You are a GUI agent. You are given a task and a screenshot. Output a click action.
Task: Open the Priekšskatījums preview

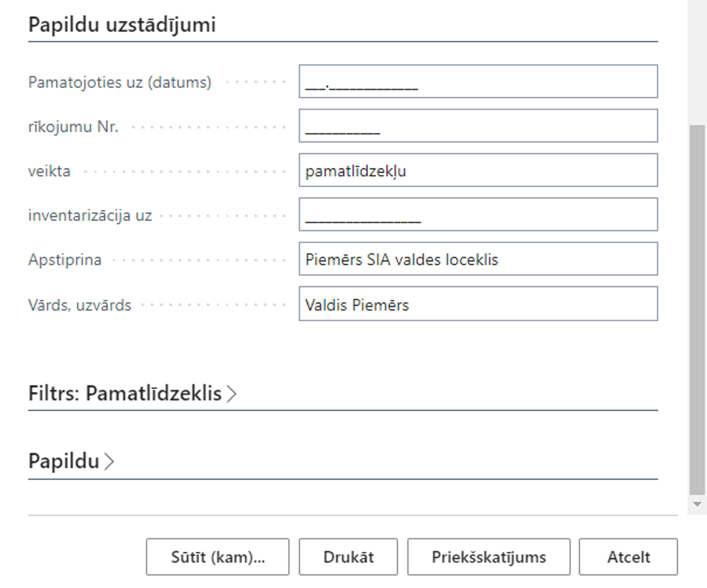click(489, 557)
